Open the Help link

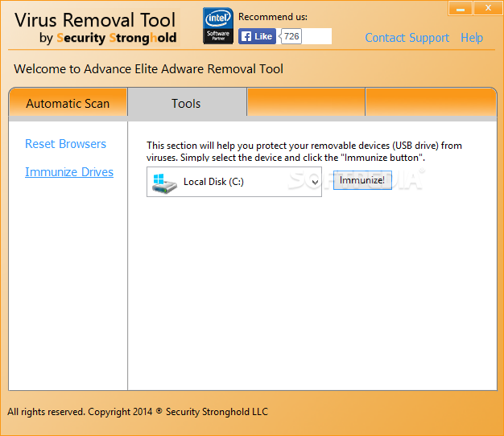[x=472, y=38]
